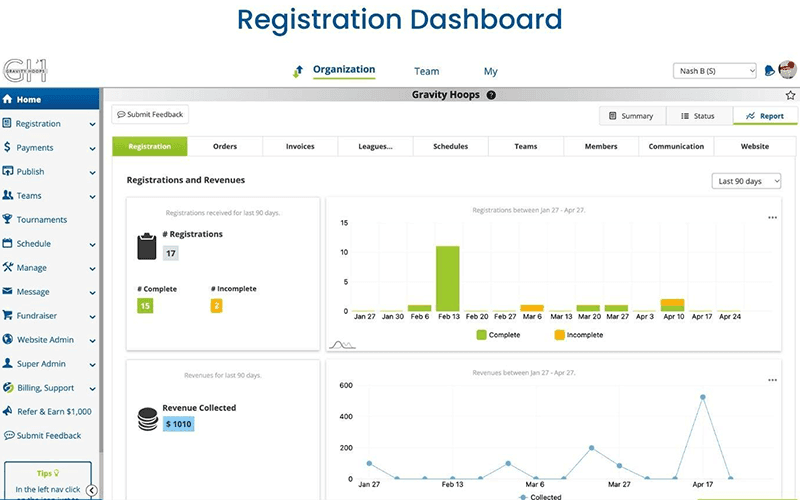
Task: Switch to the My top tab
Action: coord(490,71)
